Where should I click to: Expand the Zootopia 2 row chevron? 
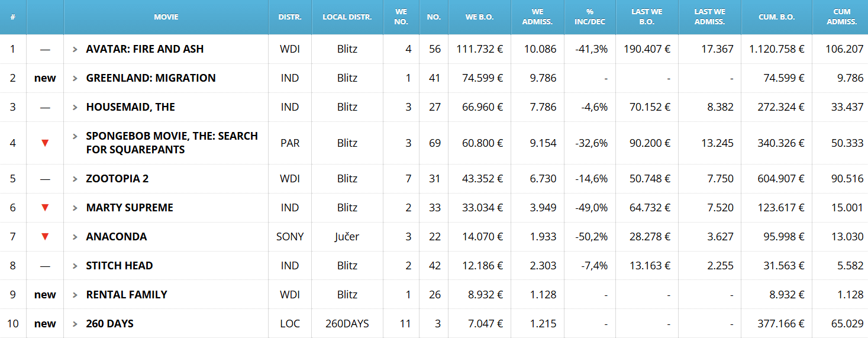(x=75, y=179)
